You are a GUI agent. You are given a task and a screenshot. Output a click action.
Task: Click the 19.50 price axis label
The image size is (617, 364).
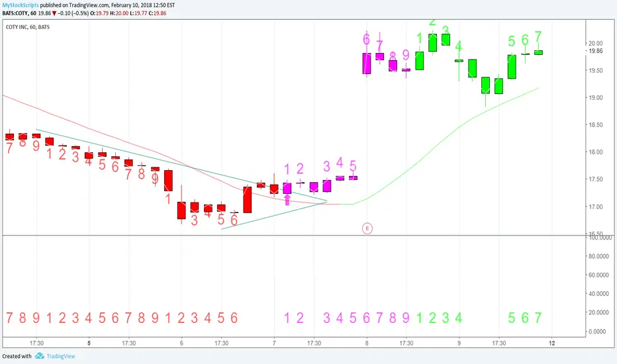click(596, 70)
